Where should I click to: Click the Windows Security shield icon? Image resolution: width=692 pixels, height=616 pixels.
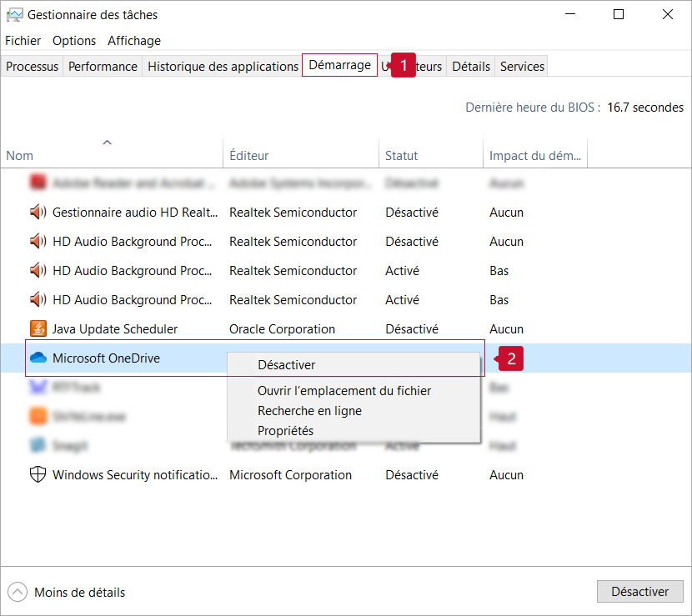coord(38,475)
